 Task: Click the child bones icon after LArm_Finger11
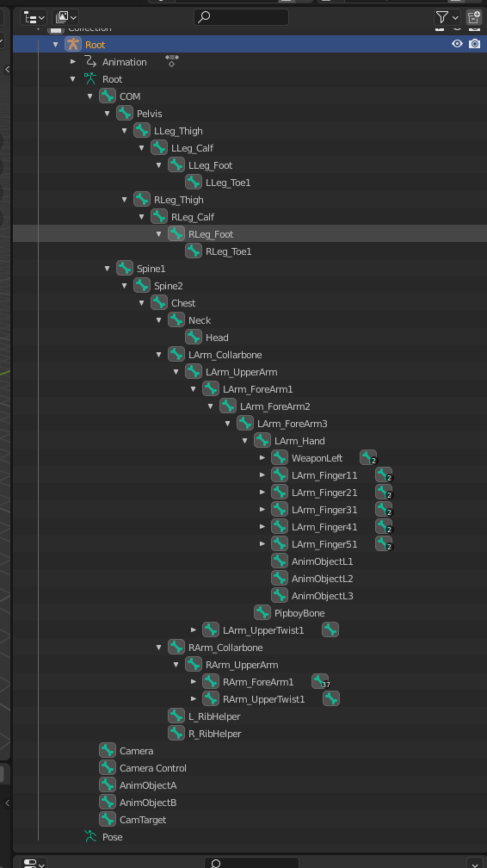click(384, 474)
